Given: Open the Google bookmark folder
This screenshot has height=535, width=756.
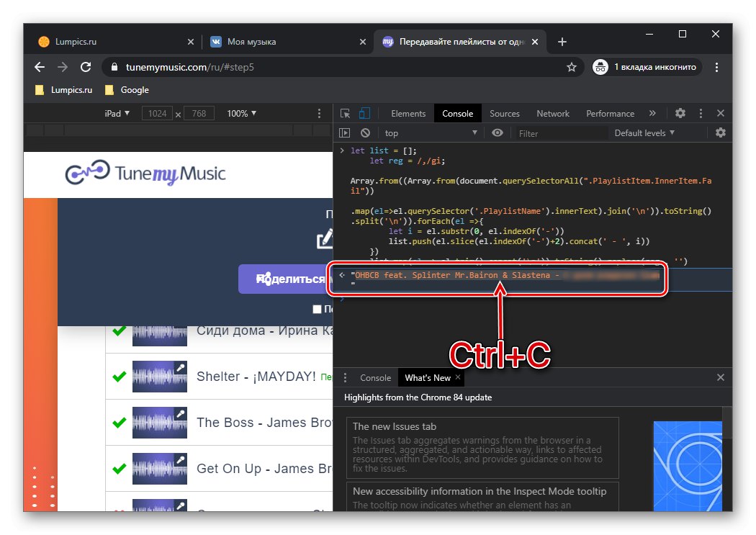Looking at the screenshot, I should pyautogui.click(x=127, y=90).
